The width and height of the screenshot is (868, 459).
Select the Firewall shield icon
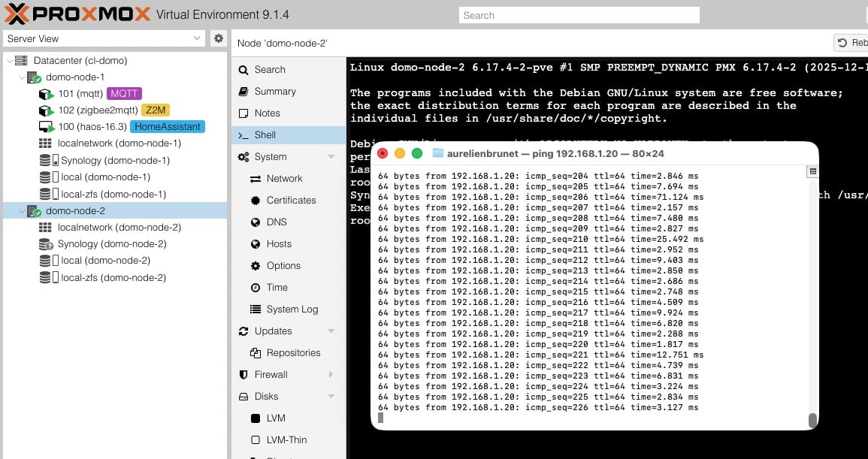click(x=243, y=375)
